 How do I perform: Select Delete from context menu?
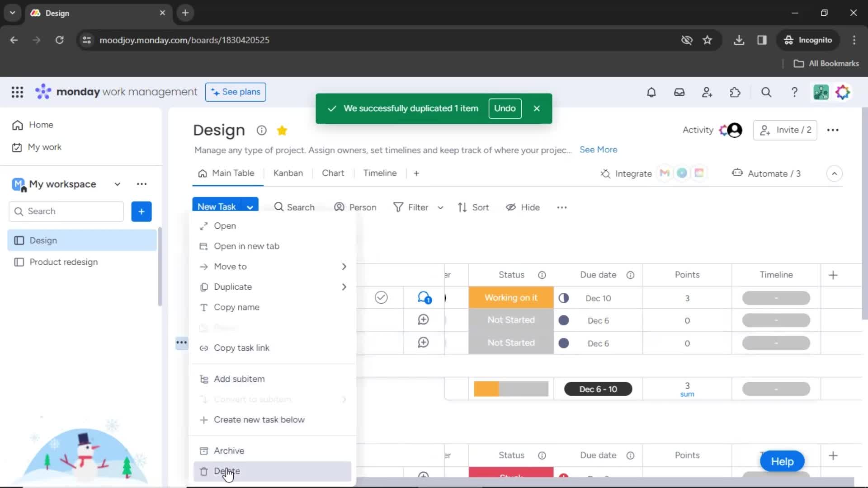226,471
